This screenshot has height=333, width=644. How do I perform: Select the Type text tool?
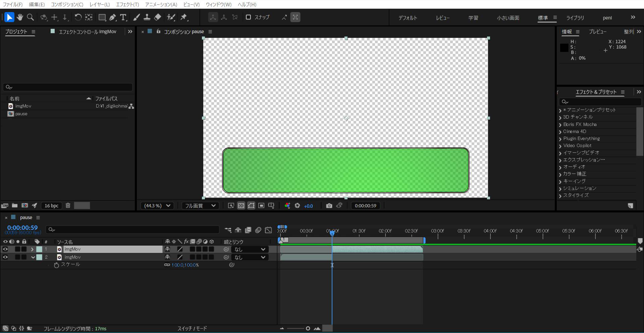click(123, 17)
